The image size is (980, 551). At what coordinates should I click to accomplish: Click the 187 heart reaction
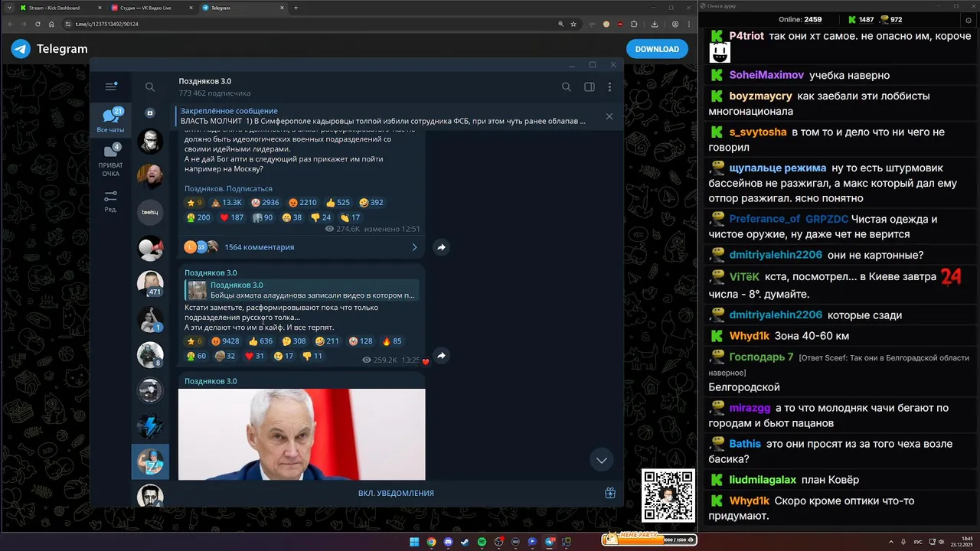coord(232,217)
